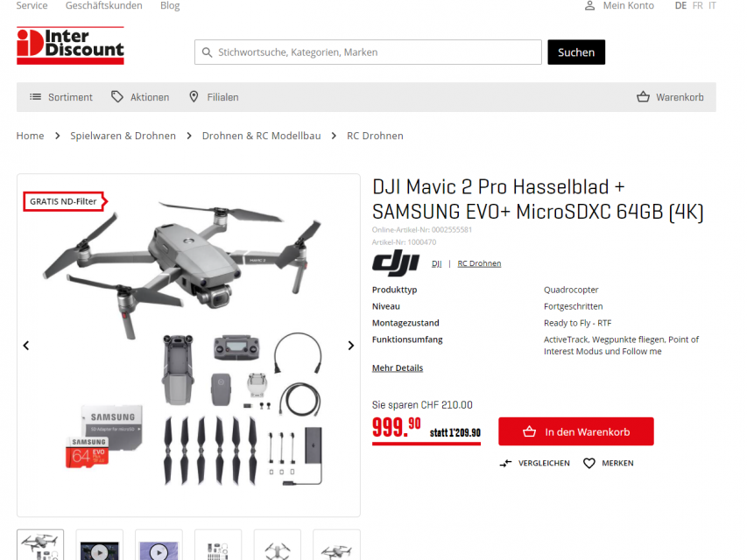
Task: Switch language to IT
Action: coord(712,6)
